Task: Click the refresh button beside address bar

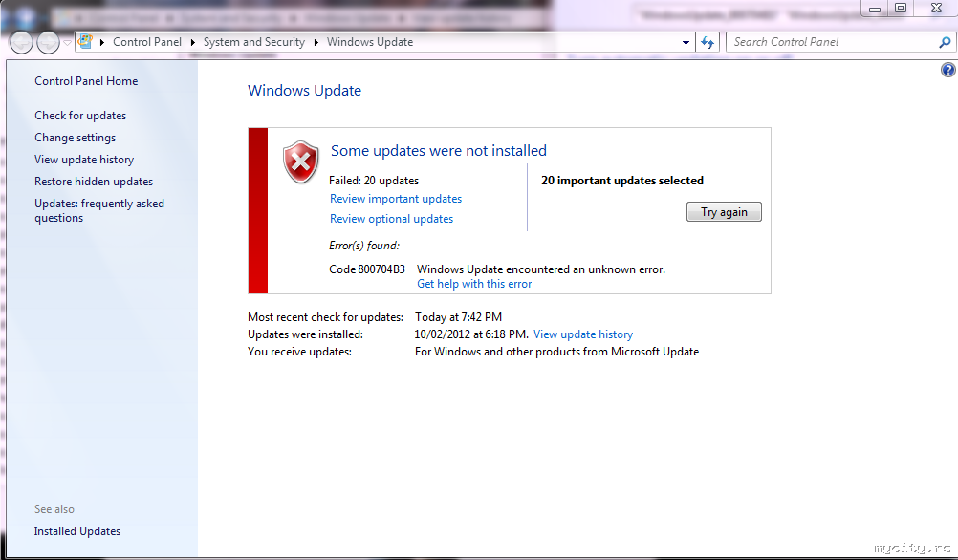Action: (708, 42)
